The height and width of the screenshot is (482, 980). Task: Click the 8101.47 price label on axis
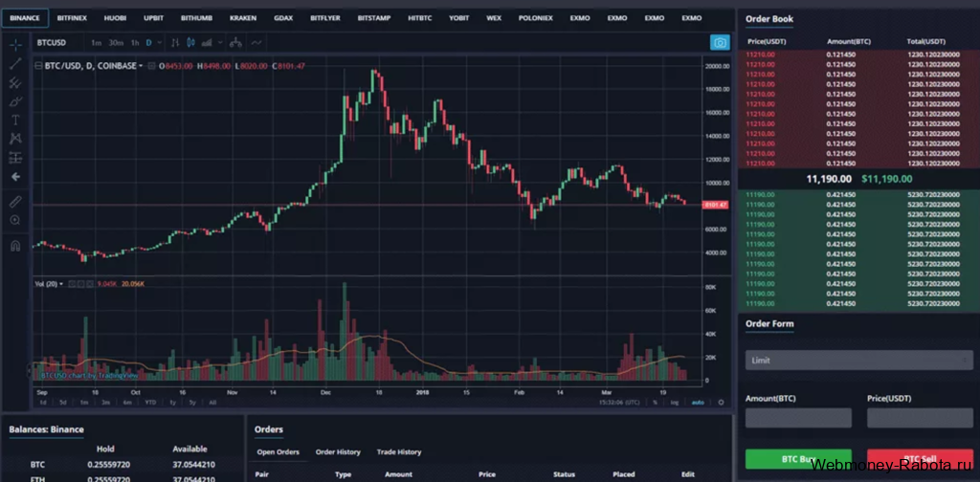pos(716,205)
